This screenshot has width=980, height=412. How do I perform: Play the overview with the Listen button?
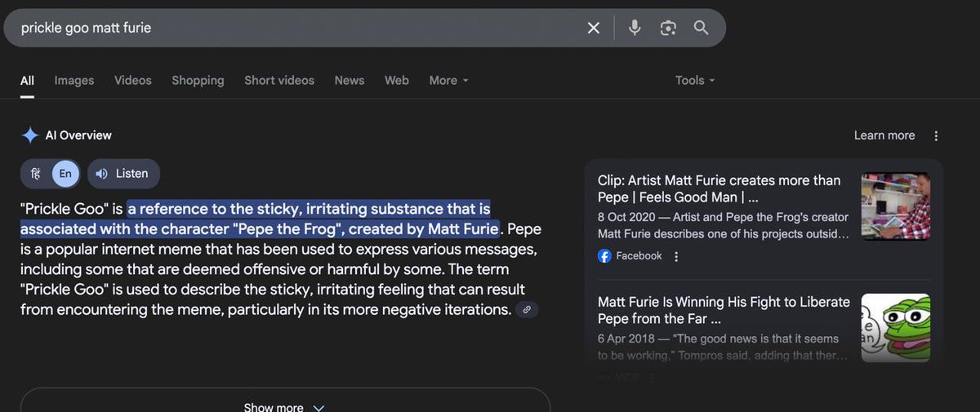[122, 174]
